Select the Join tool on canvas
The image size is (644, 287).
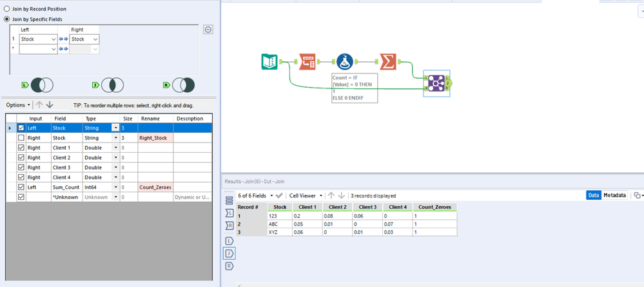[436, 83]
